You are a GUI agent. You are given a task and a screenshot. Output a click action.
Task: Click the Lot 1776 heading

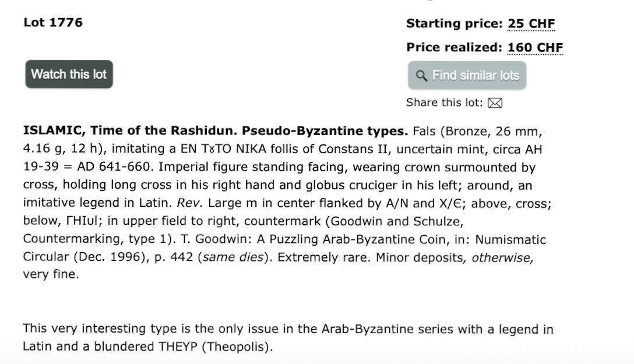point(53,22)
